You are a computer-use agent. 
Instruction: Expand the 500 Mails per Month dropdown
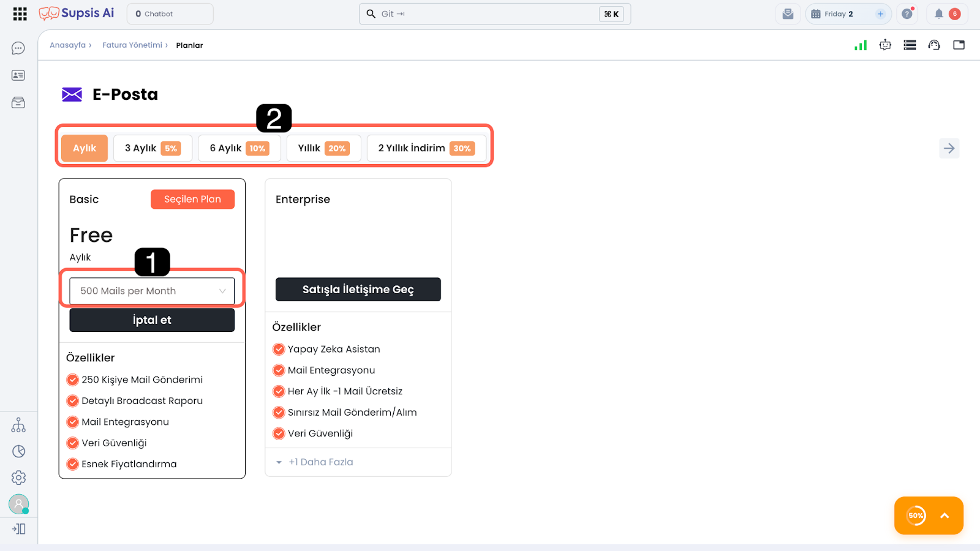[152, 291]
